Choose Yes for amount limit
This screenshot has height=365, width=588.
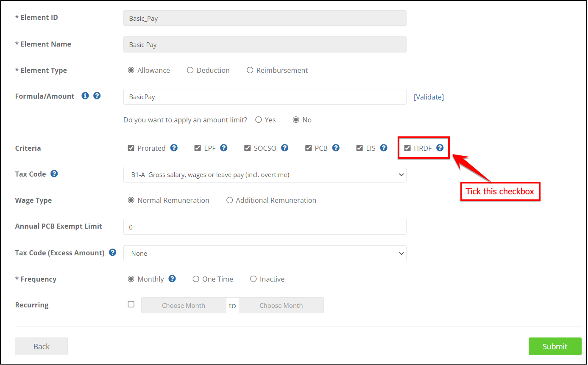click(x=258, y=120)
